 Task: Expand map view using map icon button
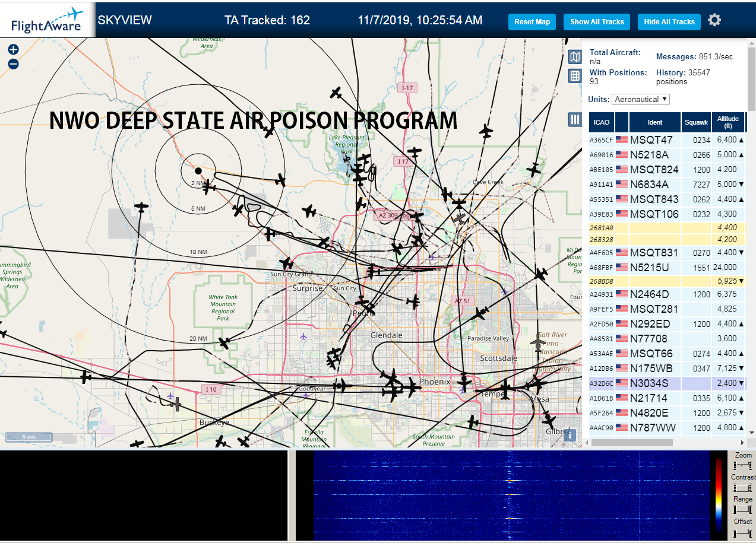click(x=575, y=57)
